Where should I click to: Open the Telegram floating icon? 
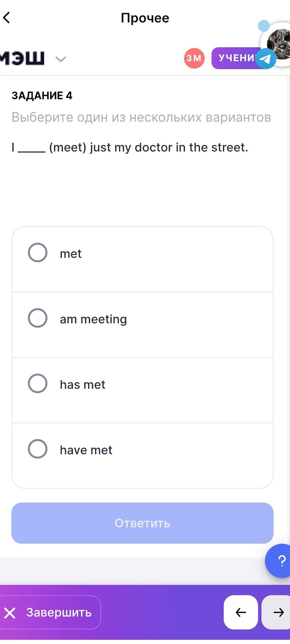[x=266, y=59]
